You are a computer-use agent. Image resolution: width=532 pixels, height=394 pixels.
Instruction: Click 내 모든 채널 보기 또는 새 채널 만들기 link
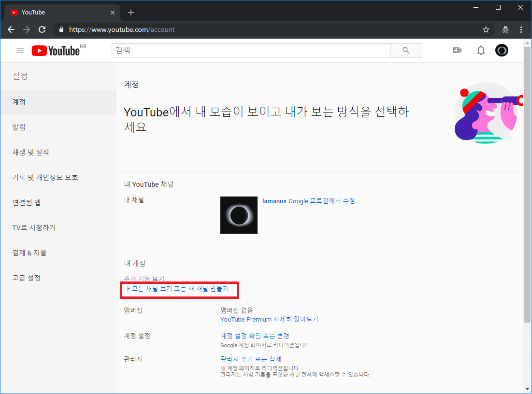coord(176,289)
